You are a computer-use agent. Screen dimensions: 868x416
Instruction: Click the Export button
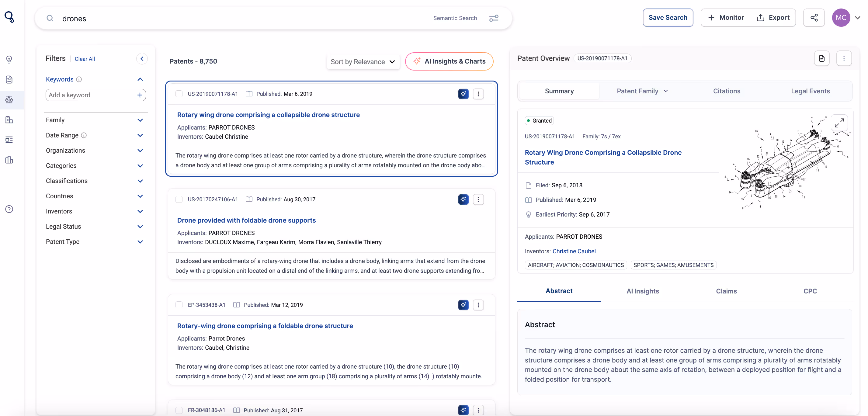(x=773, y=18)
